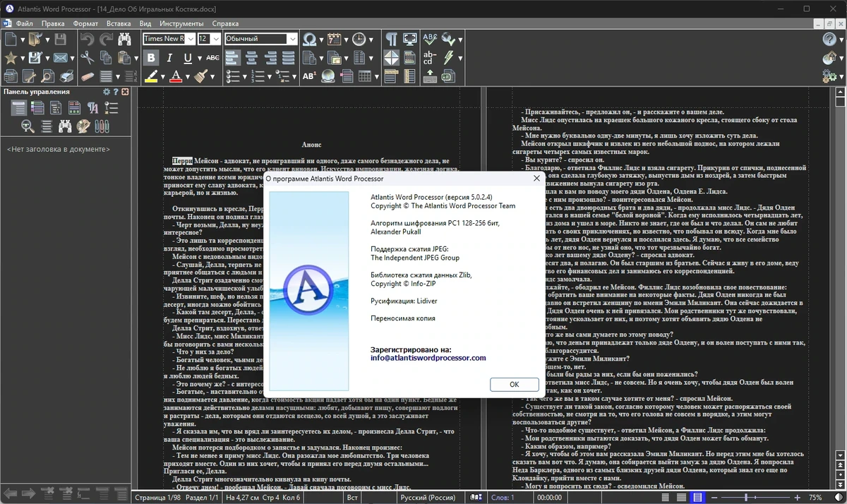Click the Print printer icon
The image size is (847, 504).
pos(66,76)
